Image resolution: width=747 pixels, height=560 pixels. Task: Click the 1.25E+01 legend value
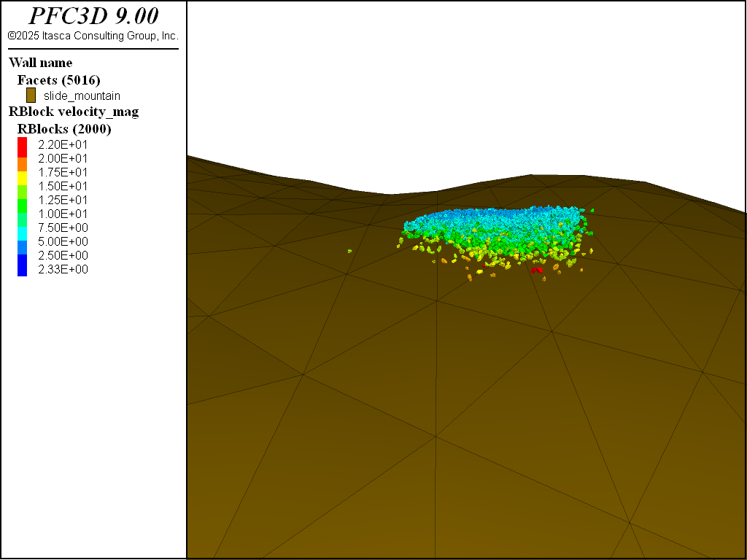[x=63, y=200]
